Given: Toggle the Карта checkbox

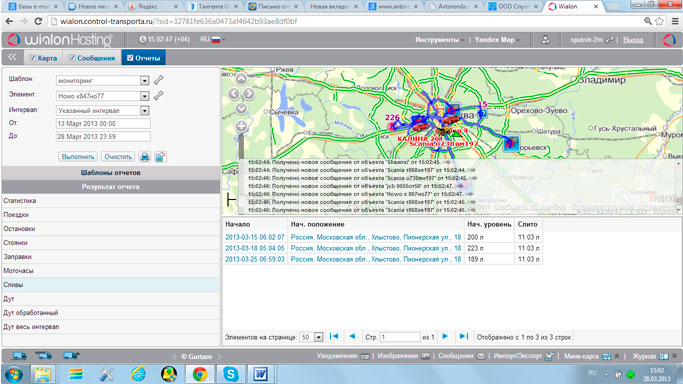Looking at the screenshot, I should click(33, 58).
